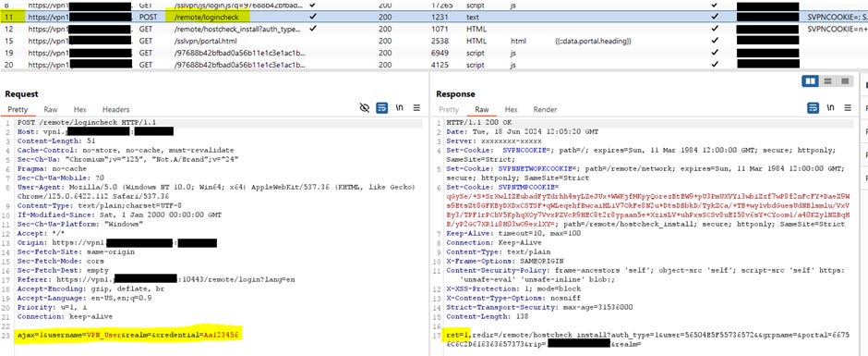868x356 pixels.
Task: Open the Response Render tab
Action: pos(545,110)
